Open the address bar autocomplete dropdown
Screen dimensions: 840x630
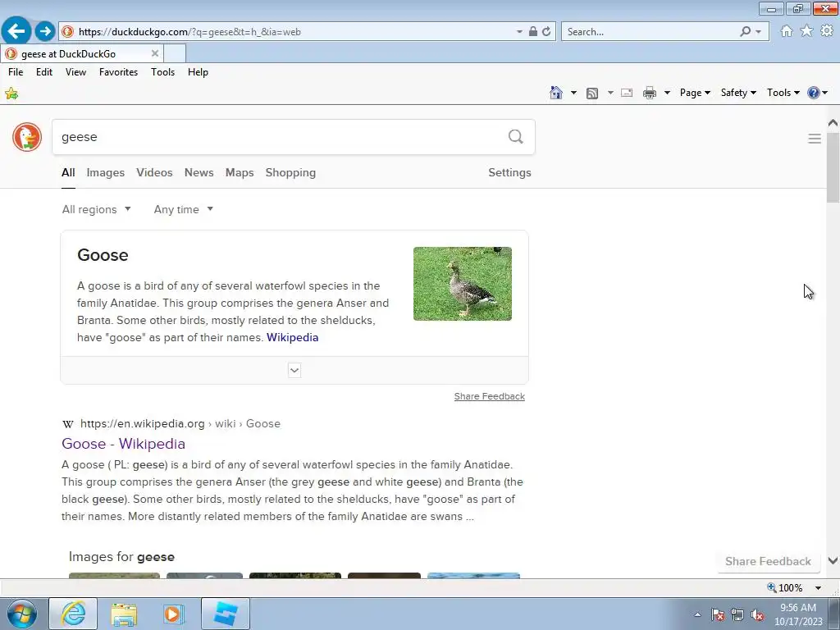point(519,32)
